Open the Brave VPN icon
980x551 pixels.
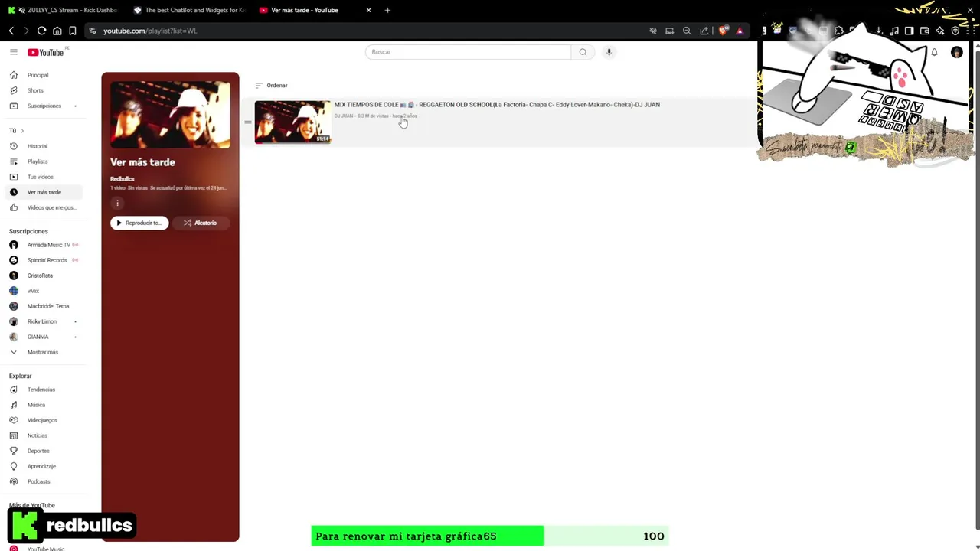pos(955,31)
